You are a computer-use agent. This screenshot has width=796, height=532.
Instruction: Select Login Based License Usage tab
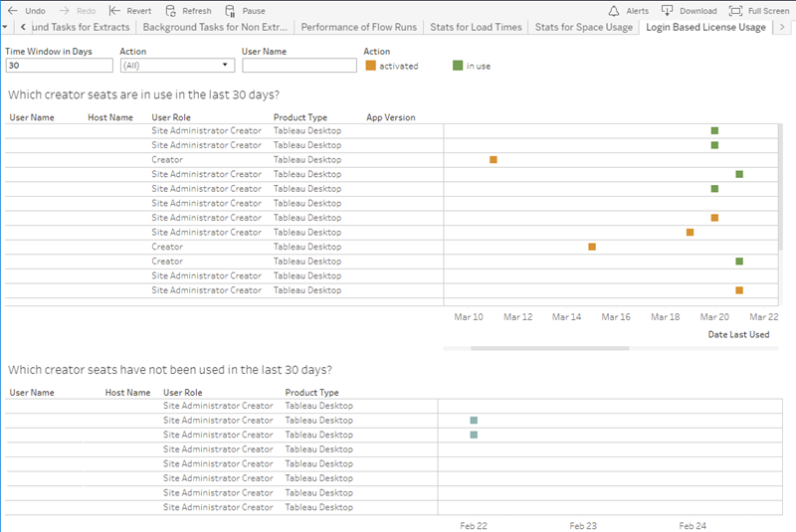[705, 27]
